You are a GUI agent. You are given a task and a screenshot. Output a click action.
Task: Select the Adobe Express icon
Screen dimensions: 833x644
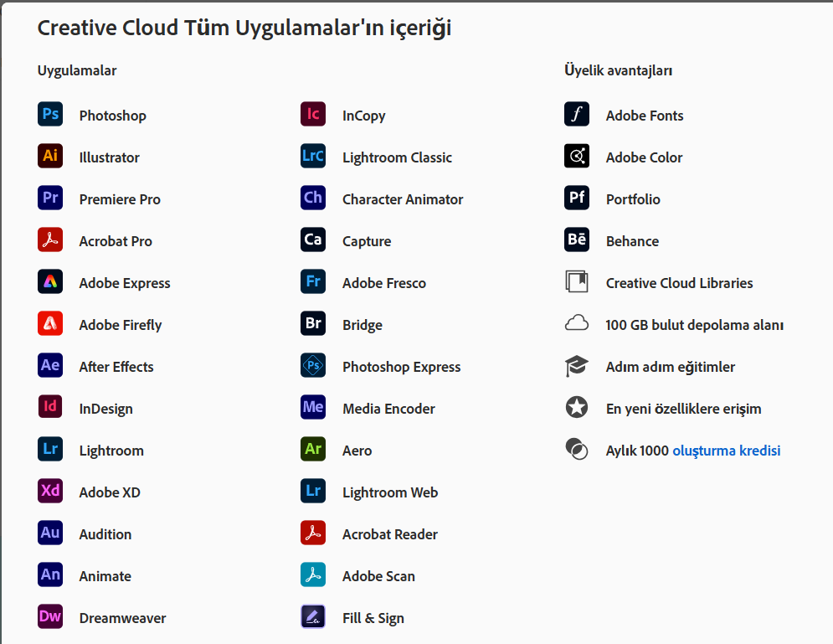pyautogui.click(x=50, y=281)
